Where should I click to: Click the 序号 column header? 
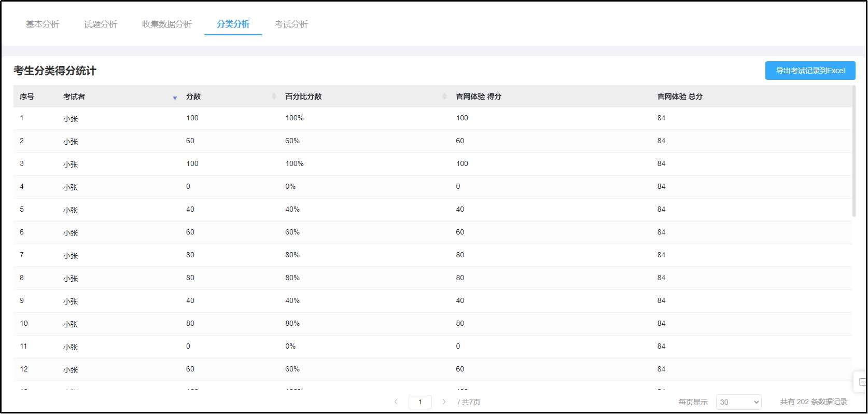27,96
